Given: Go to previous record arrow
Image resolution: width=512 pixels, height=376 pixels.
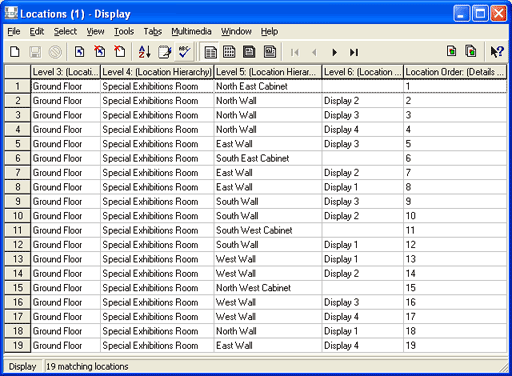Looking at the screenshot, I should [314, 52].
